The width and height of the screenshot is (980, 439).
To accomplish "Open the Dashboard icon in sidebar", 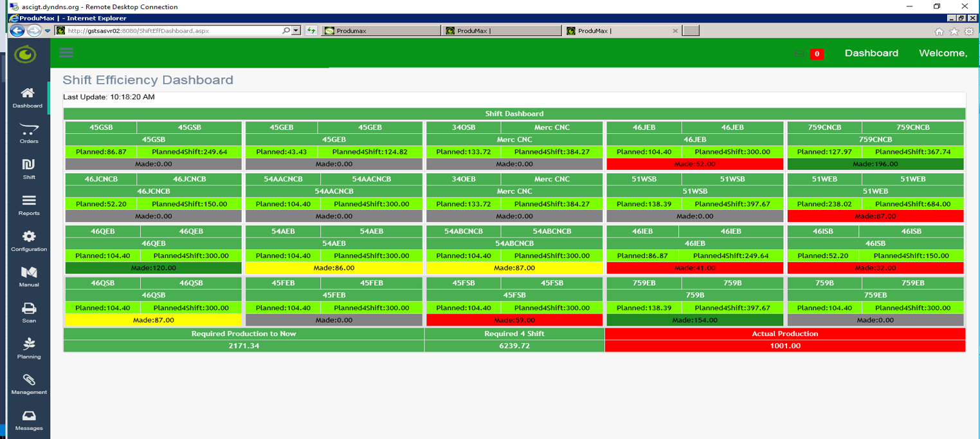I will (x=28, y=94).
